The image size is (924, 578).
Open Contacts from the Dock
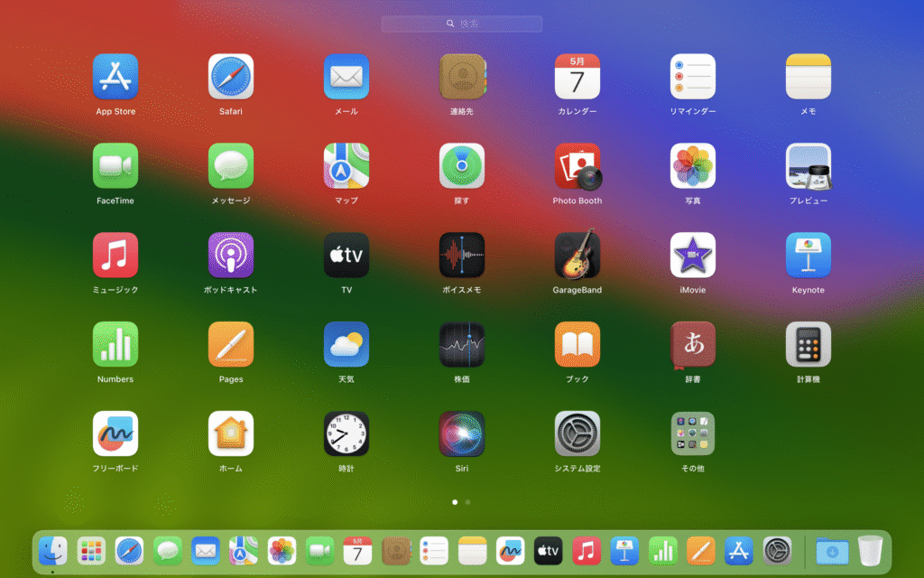click(x=396, y=551)
